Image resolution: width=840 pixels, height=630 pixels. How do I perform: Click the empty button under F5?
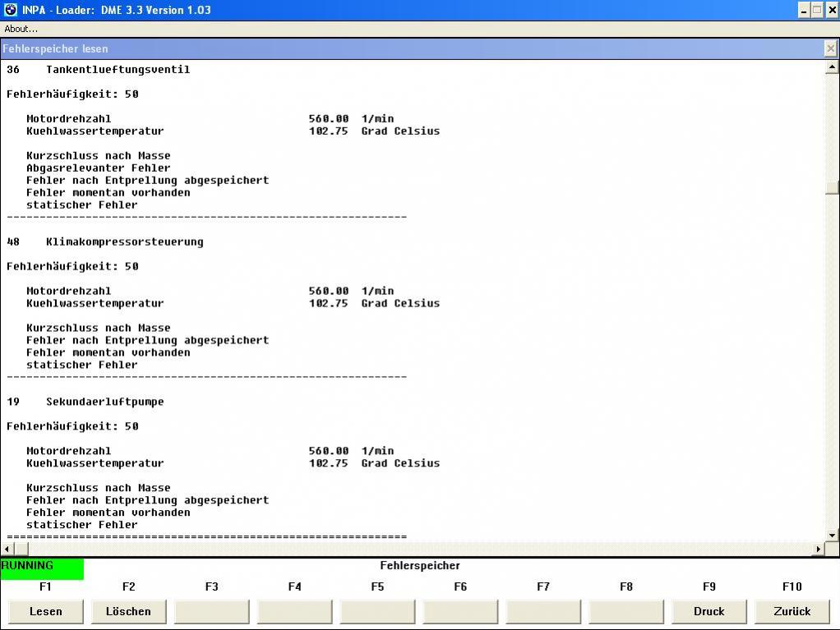coord(377,611)
